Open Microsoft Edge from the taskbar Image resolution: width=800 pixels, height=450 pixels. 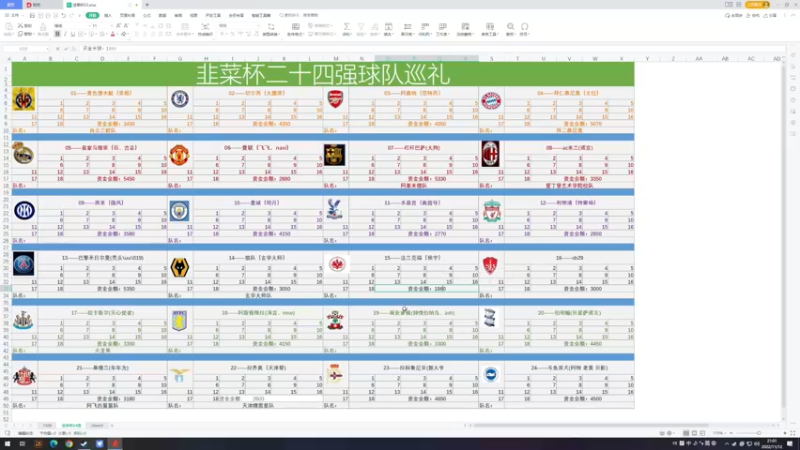coord(54,444)
